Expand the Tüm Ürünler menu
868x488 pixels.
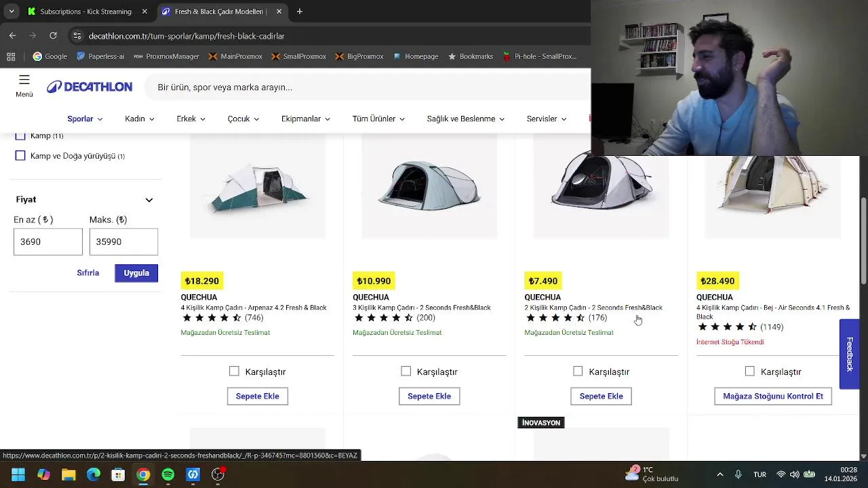(378, 119)
